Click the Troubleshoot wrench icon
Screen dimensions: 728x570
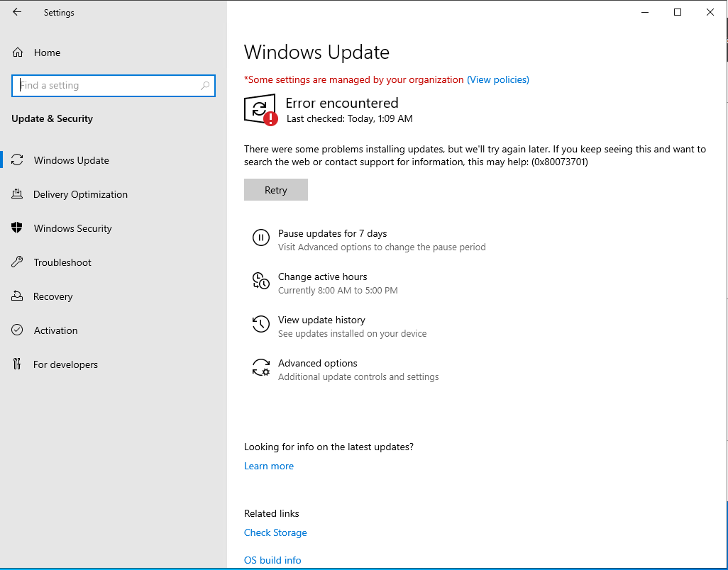17,262
